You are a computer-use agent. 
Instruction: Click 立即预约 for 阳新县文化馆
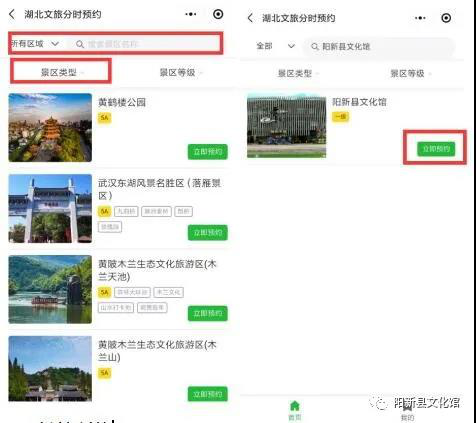coord(436,149)
